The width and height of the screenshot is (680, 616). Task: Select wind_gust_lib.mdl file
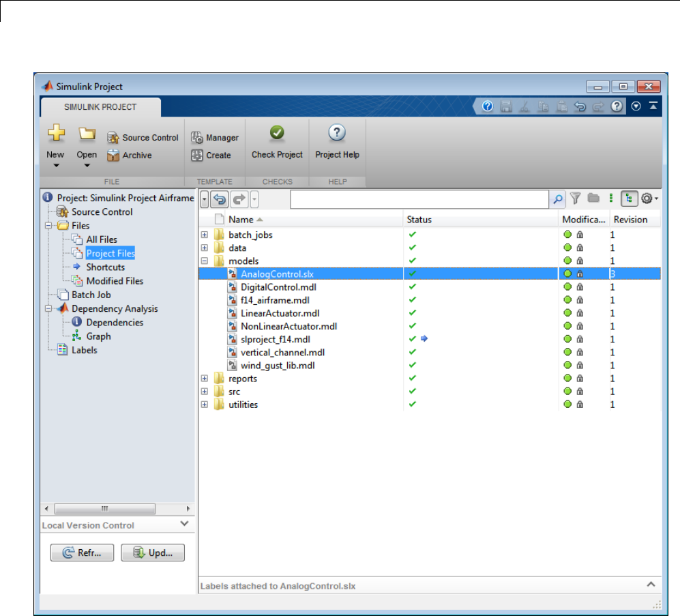pyautogui.click(x=430, y=365)
